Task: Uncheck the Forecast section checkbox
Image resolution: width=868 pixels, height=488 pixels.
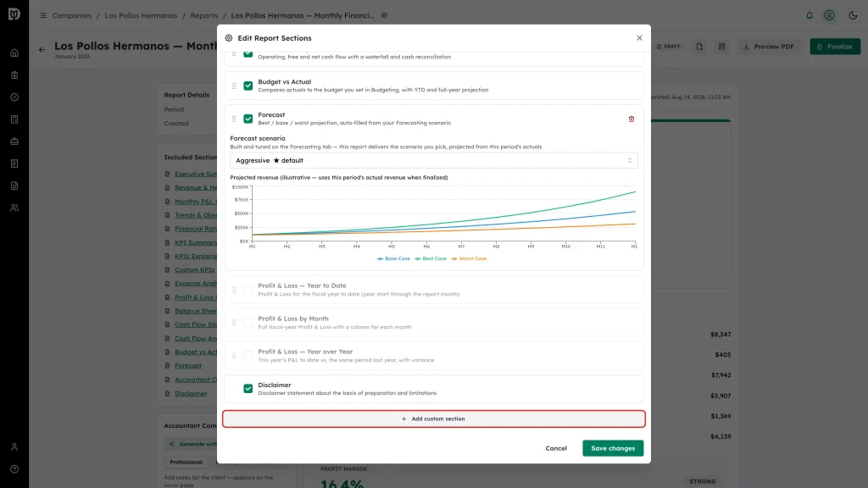Action: coord(248,119)
